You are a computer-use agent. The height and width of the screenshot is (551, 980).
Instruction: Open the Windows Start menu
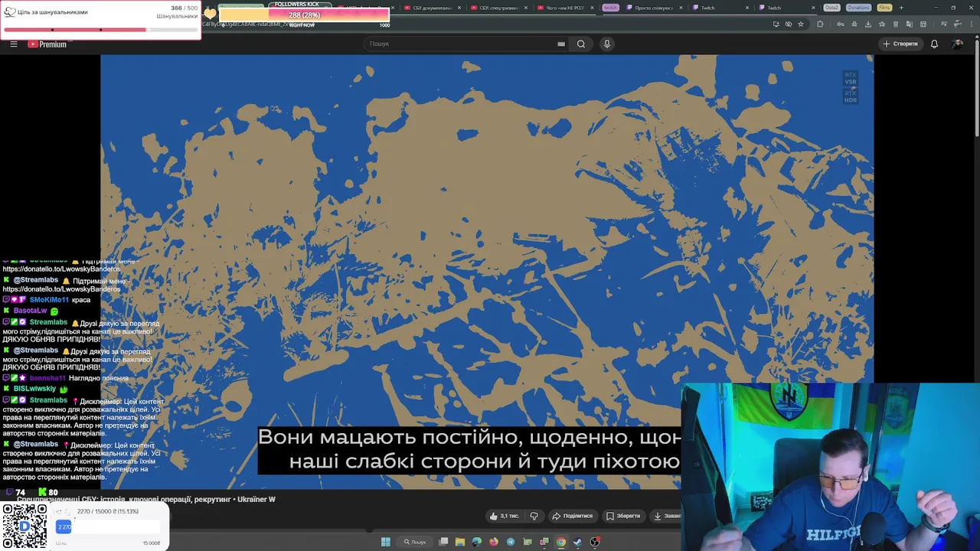tap(386, 542)
